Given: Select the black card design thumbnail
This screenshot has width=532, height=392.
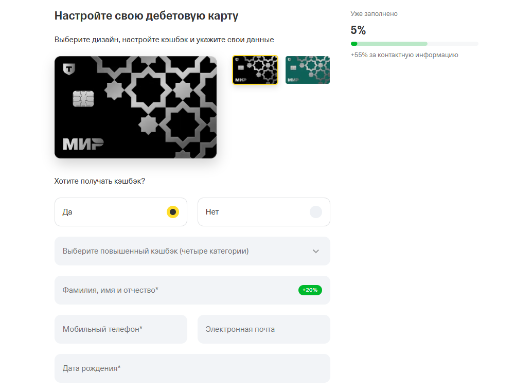Looking at the screenshot, I should point(255,70).
